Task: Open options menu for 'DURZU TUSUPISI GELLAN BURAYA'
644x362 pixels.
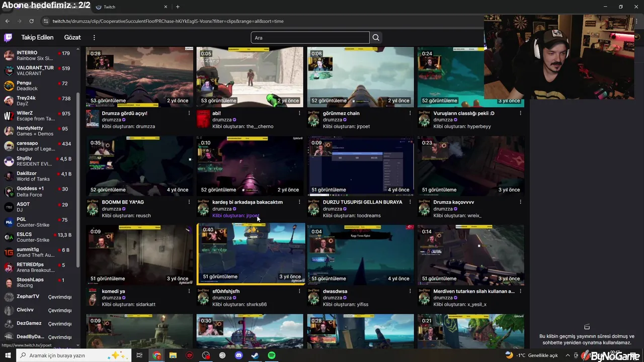Action: (410, 202)
